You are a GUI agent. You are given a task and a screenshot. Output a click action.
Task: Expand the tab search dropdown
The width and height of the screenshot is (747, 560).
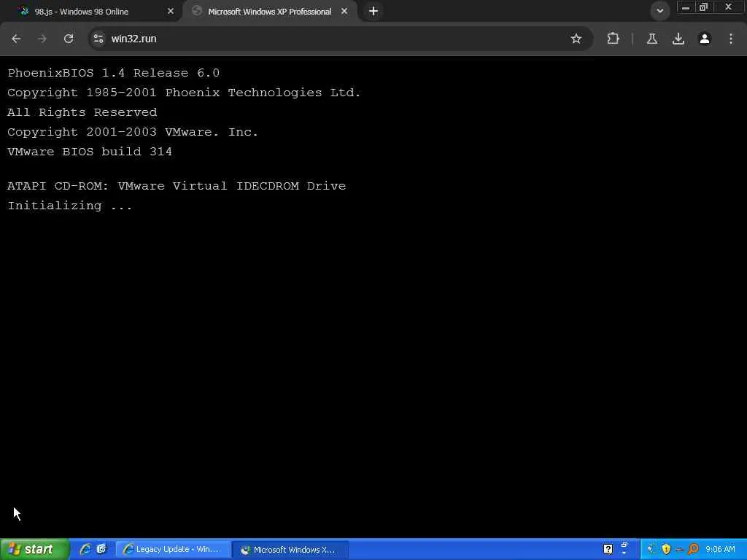659,11
